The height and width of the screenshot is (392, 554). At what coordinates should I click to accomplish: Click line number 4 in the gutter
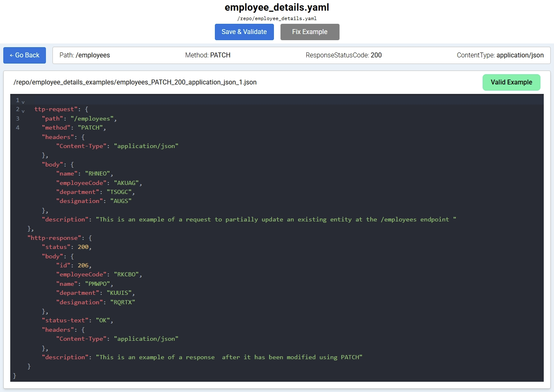18,128
